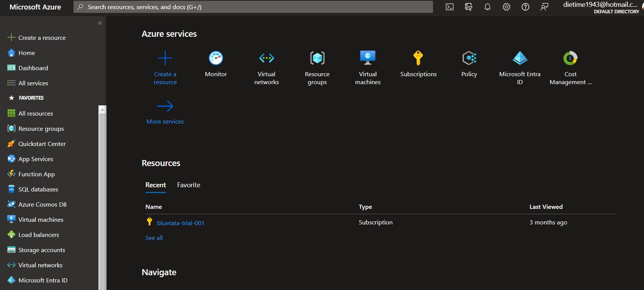Click the sidebar vertical scrollbar
This screenshot has width=644, height=290.
click(x=102, y=201)
